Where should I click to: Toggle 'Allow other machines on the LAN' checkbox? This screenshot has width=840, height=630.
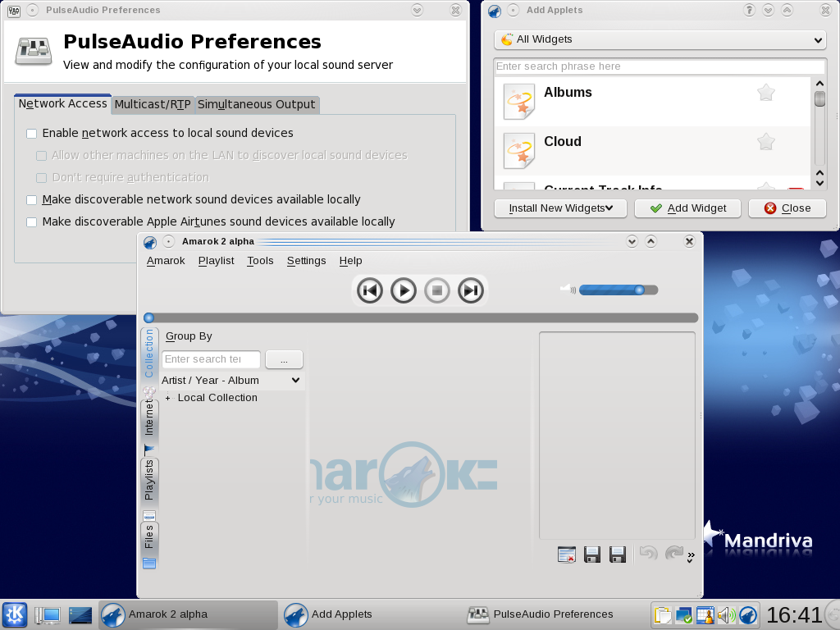pos(41,156)
